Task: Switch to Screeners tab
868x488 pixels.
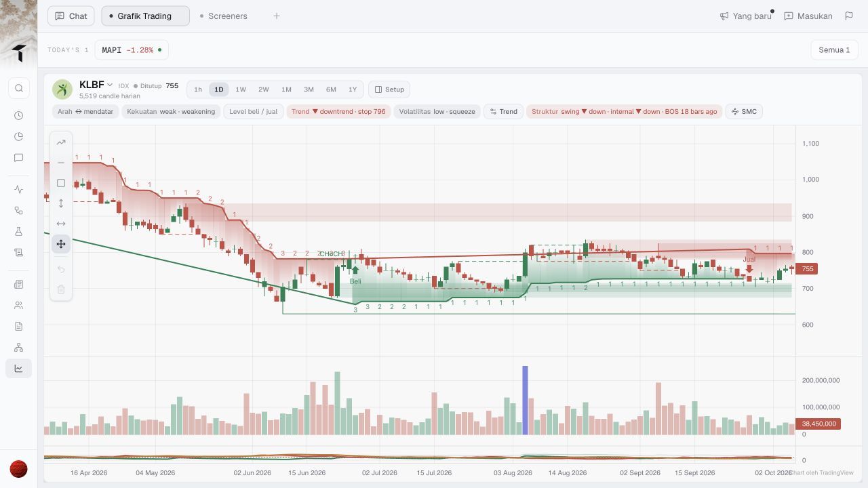Action: click(x=223, y=16)
